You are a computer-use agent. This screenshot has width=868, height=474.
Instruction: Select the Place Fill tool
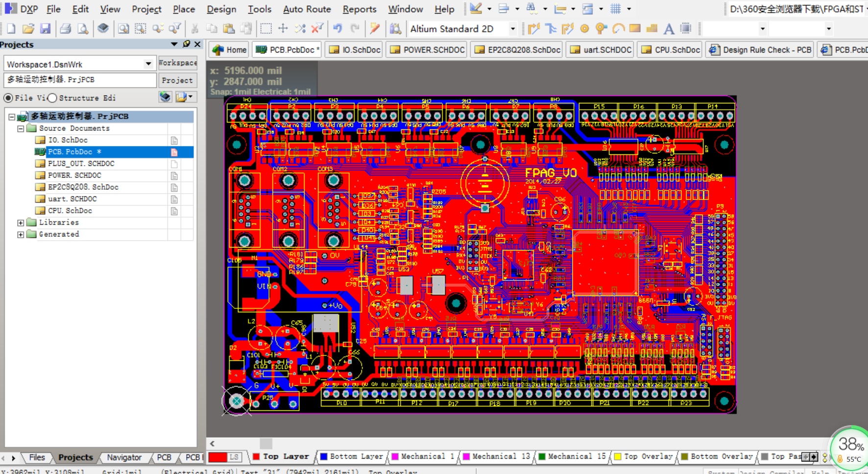click(x=635, y=28)
